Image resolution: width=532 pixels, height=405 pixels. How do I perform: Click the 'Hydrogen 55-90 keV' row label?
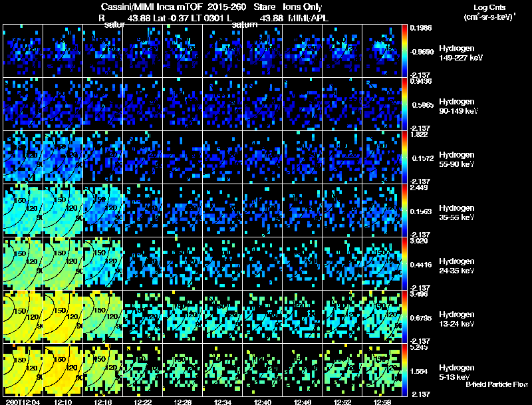tap(457, 160)
